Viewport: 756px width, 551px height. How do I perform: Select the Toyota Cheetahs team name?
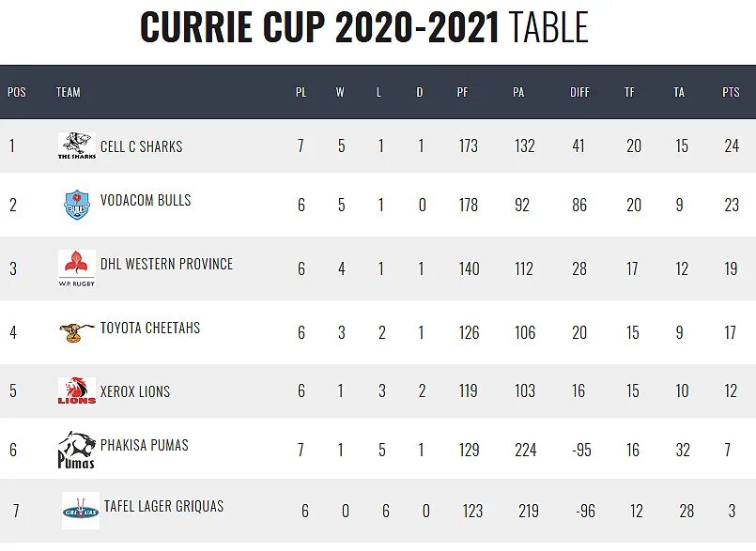[150, 328]
